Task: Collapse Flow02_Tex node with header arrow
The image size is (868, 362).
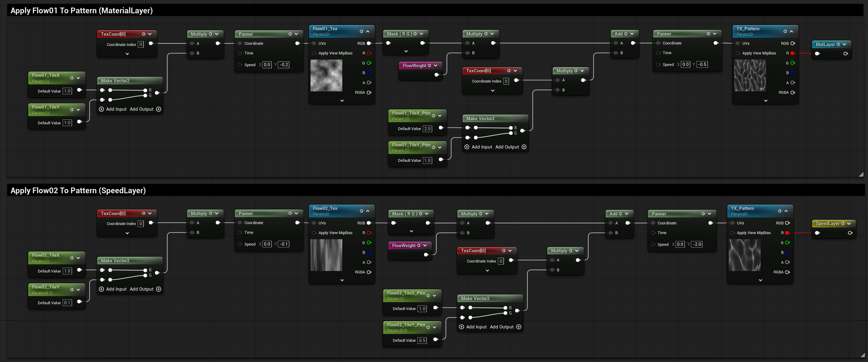Action: point(368,211)
